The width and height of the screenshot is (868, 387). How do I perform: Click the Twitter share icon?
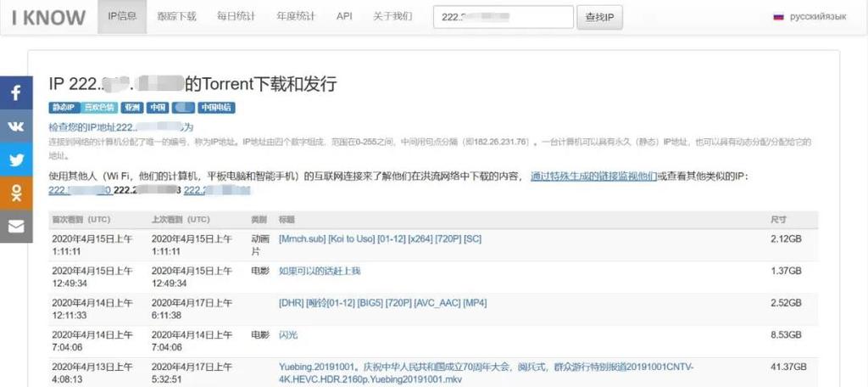click(x=16, y=159)
